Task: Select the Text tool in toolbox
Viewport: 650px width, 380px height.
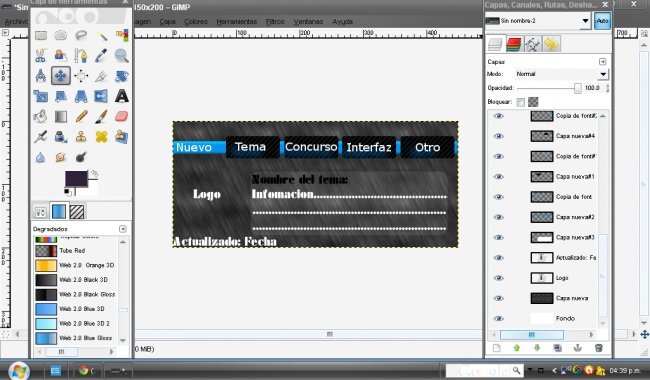Action: click(121, 96)
